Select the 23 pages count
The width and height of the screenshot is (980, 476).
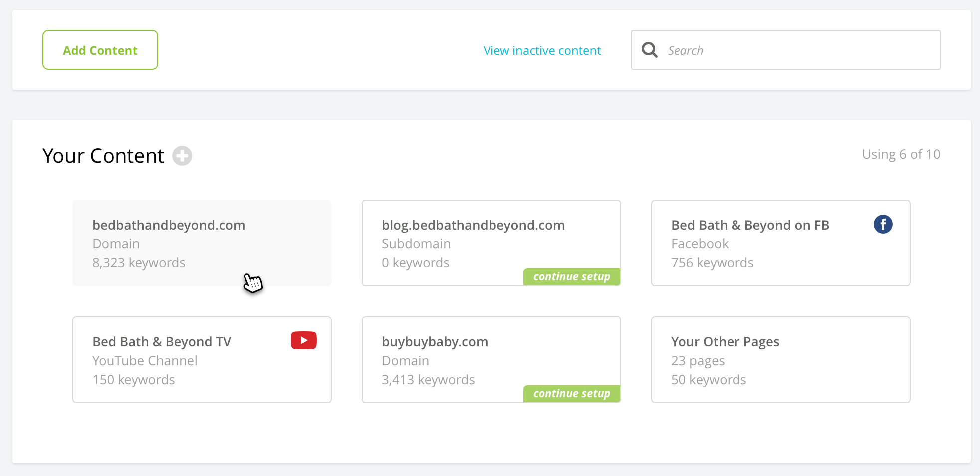[x=698, y=361]
